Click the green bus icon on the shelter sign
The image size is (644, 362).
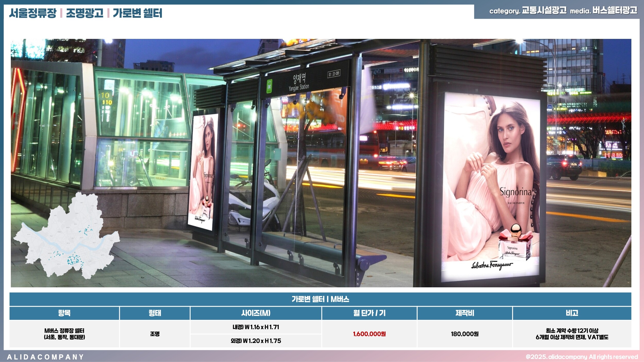[x=269, y=86]
